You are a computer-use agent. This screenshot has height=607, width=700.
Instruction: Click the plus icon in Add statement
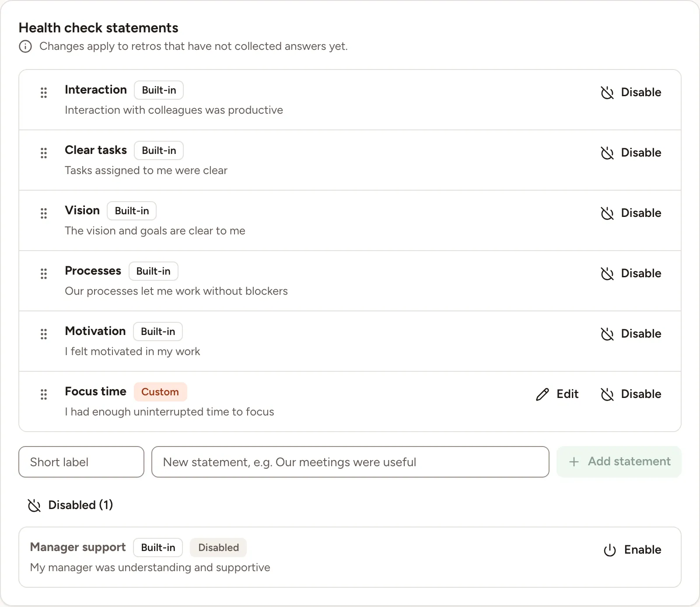pos(574,462)
